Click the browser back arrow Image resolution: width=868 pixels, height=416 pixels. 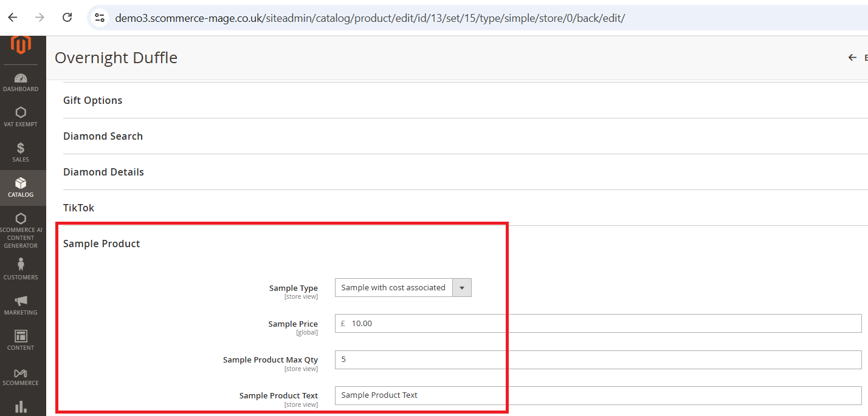tap(13, 18)
